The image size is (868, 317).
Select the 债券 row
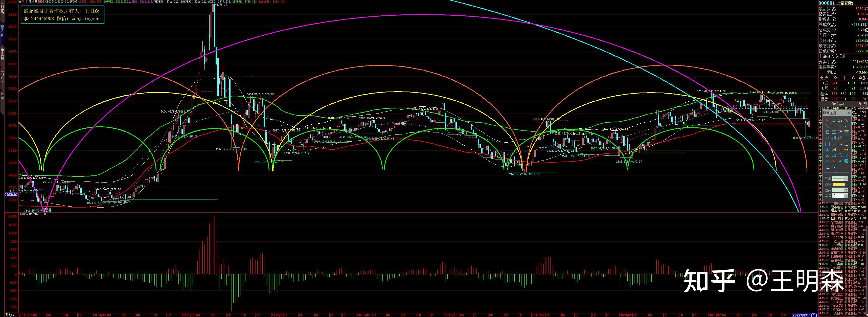(843, 99)
